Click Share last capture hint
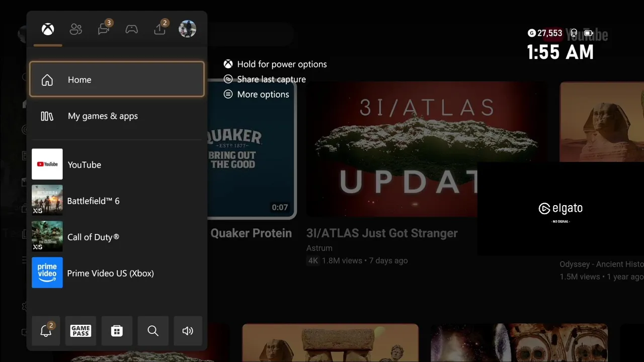 pos(265,79)
